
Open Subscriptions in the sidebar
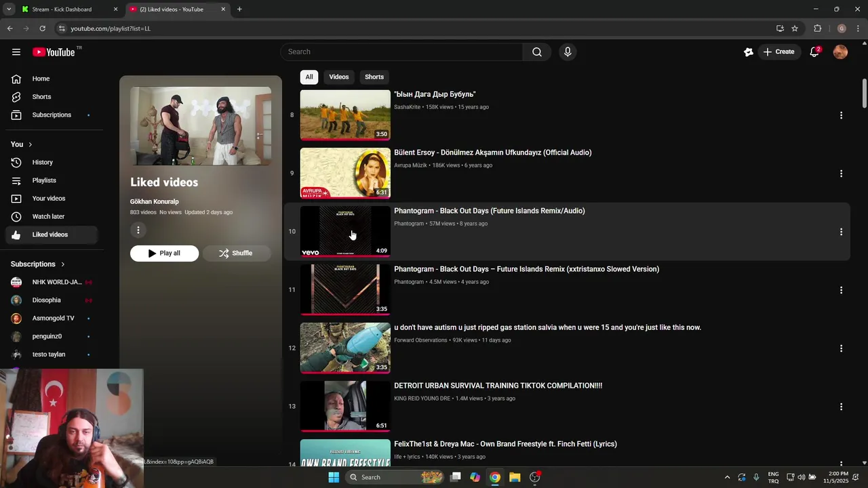[x=50, y=115]
